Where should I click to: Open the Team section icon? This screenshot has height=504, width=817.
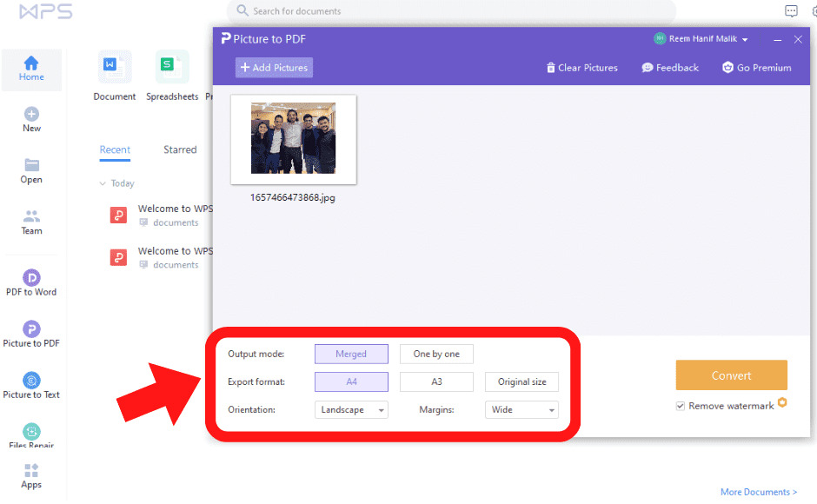(x=31, y=216)
